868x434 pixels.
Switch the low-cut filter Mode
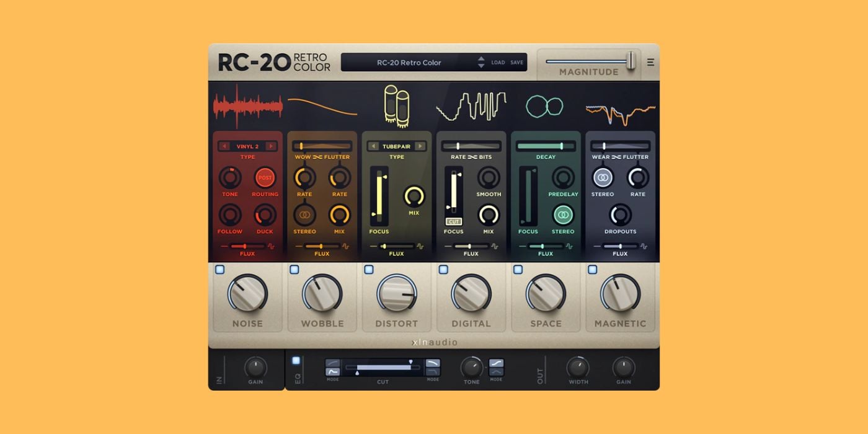coord(332,368)
